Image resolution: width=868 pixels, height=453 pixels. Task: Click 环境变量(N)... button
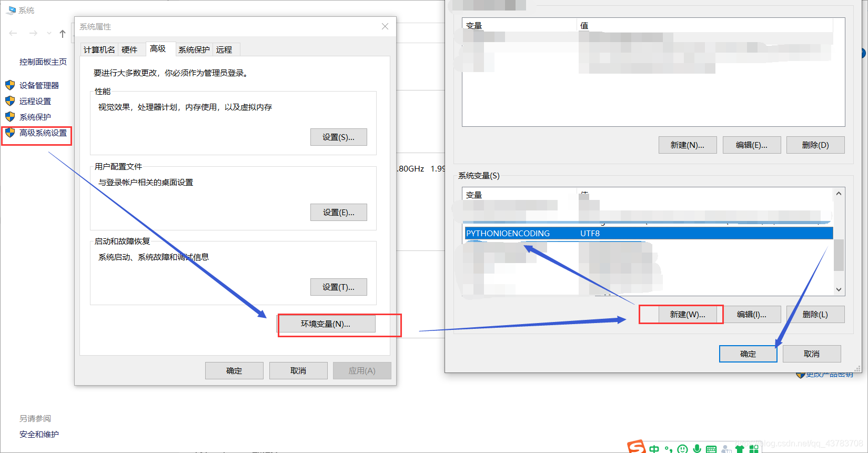326,324
